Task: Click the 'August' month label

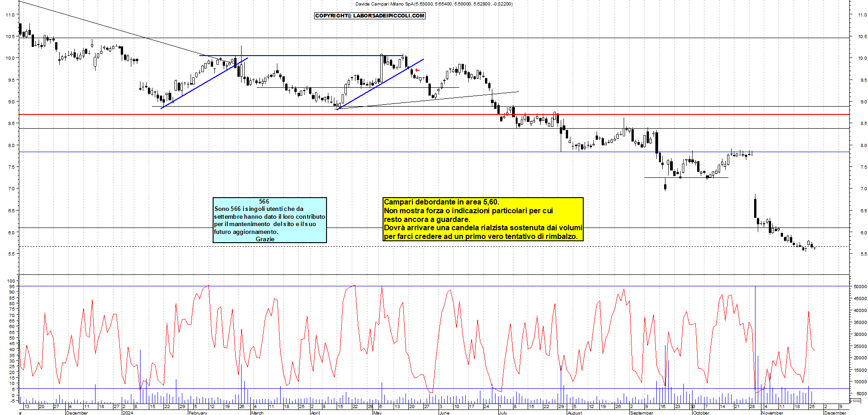Action: 575,413
